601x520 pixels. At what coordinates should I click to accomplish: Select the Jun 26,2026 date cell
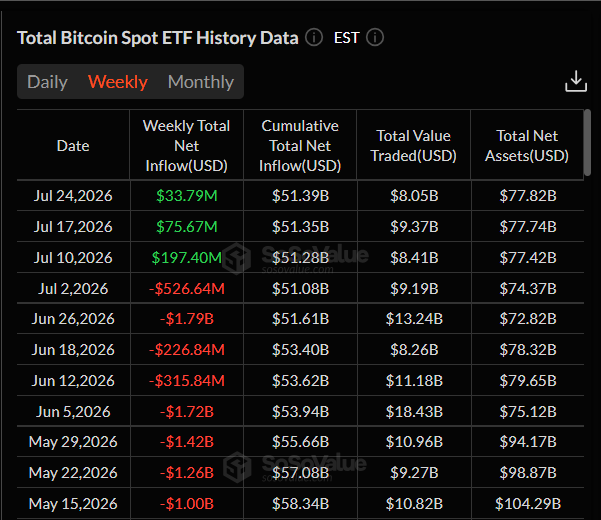[73, 319]
